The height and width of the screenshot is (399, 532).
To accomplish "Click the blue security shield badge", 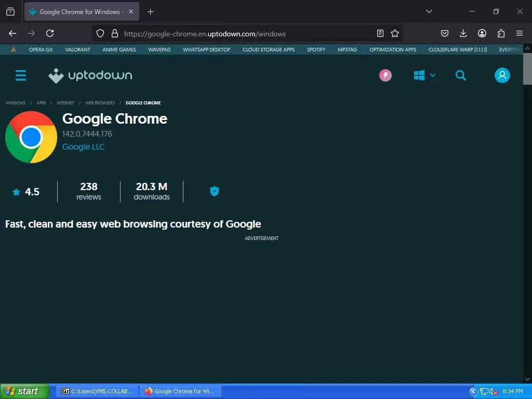I will (215, 191).
